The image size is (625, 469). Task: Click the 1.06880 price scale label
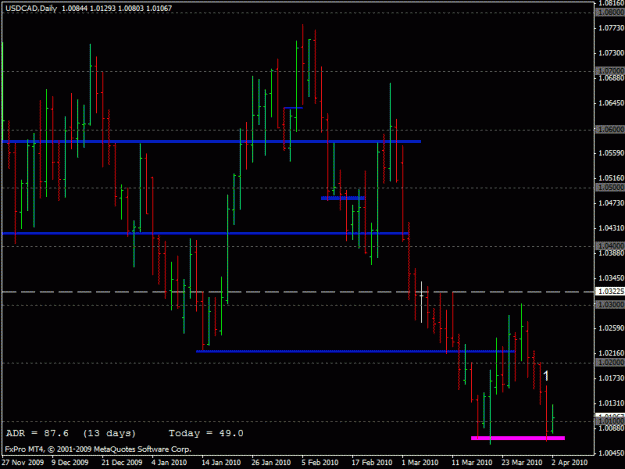point(611,78)
